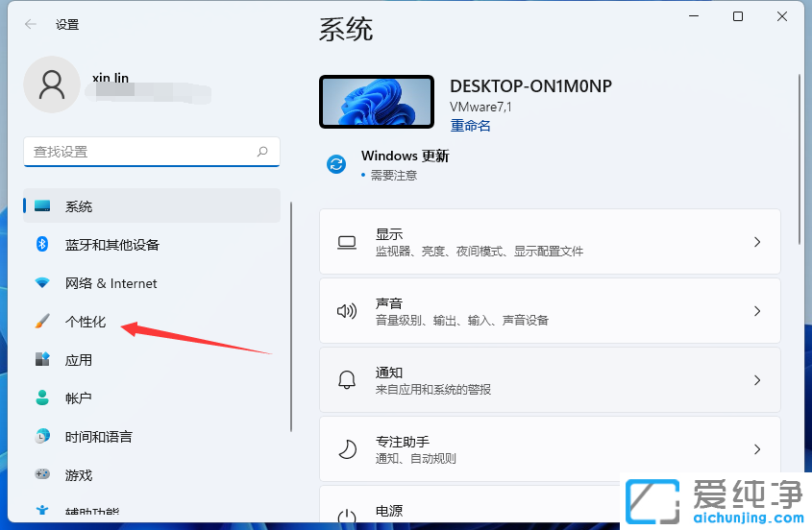Screen dimensions: 812x530
Task: Expand the 显示 row chevron
Action: click(757, 242)
